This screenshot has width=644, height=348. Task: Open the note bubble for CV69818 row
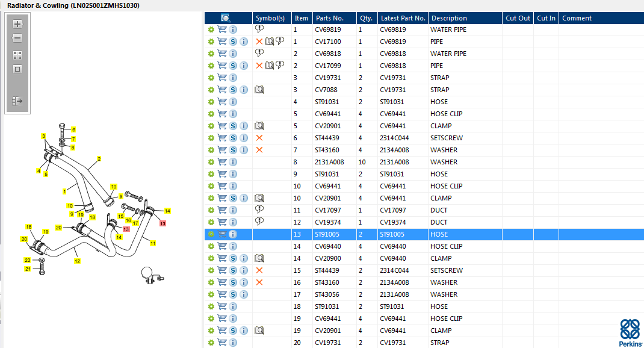click(x=259, y=53)
